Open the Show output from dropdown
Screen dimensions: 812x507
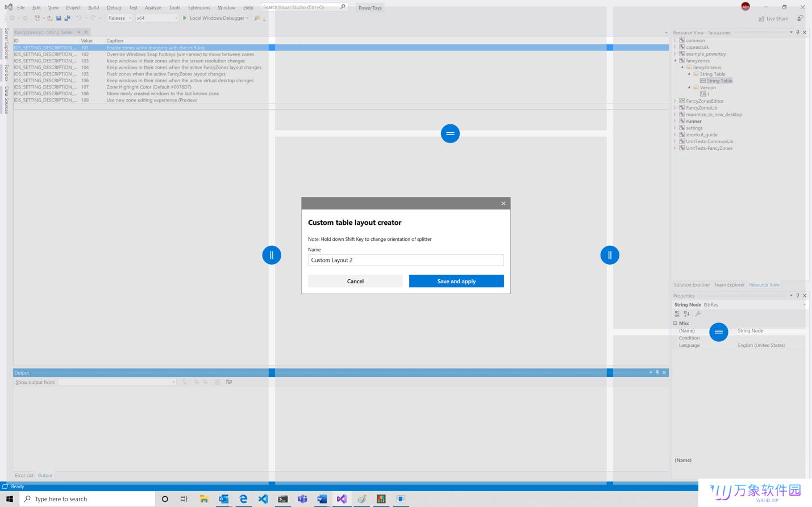coord(117,382)
